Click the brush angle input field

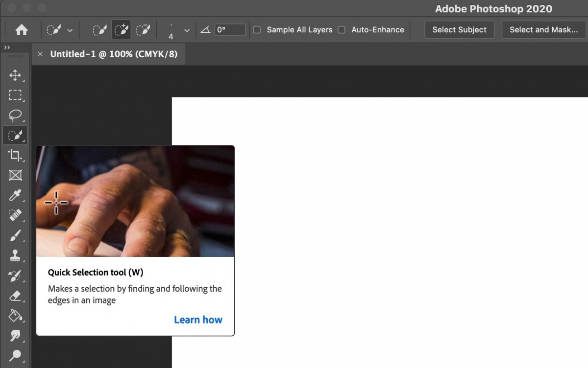point(230,30)
